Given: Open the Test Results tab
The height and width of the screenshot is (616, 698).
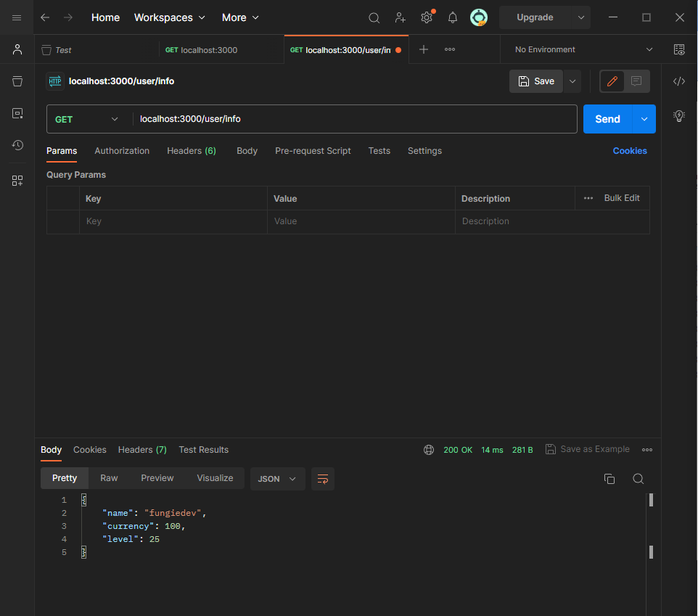Looking at the screenshot, I should click(x=203, y=450).
